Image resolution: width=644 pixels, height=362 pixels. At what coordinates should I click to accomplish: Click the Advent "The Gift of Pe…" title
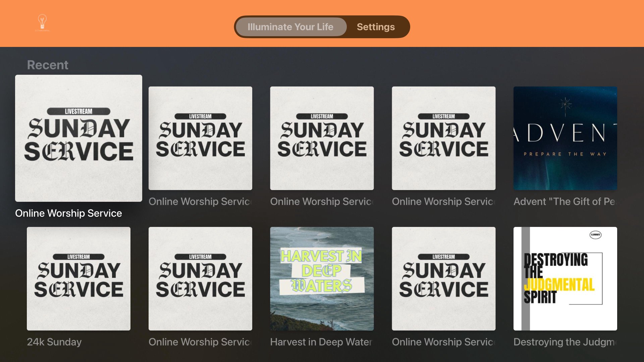click(565, 201)
